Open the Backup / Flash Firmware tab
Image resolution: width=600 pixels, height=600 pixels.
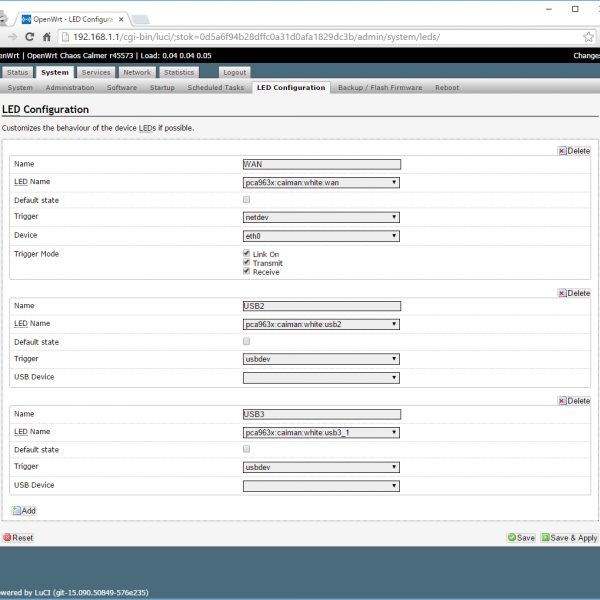379,88
